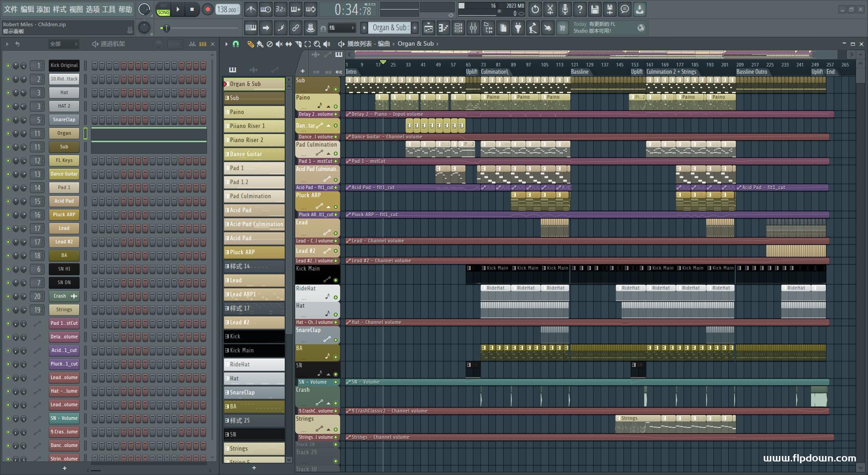
Task: Mute track Paino using its green light
Action: point(335,107)
